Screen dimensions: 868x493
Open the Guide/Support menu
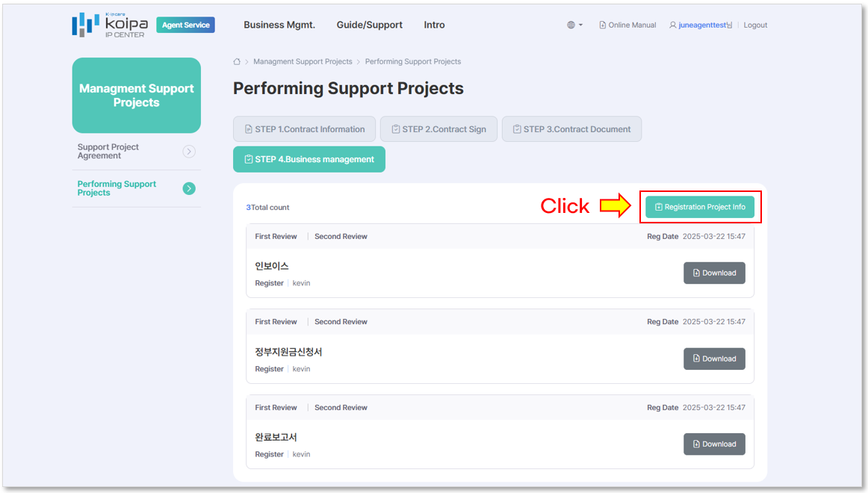point(369,25)
